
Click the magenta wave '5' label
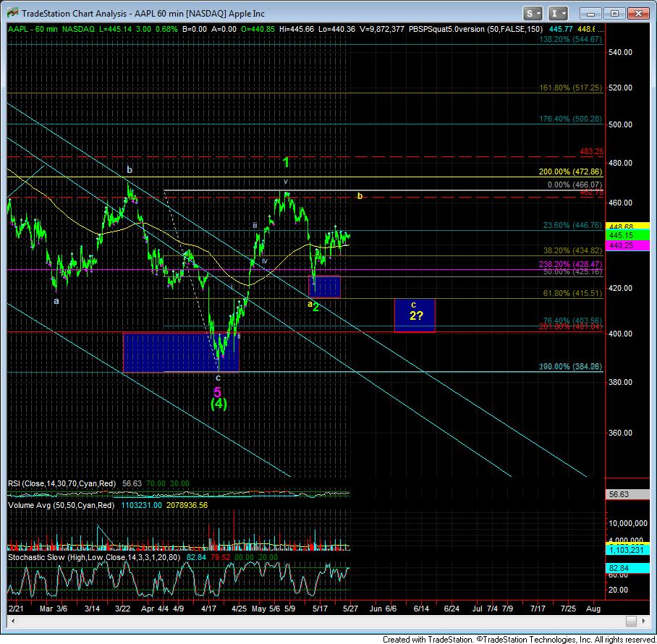218,393
